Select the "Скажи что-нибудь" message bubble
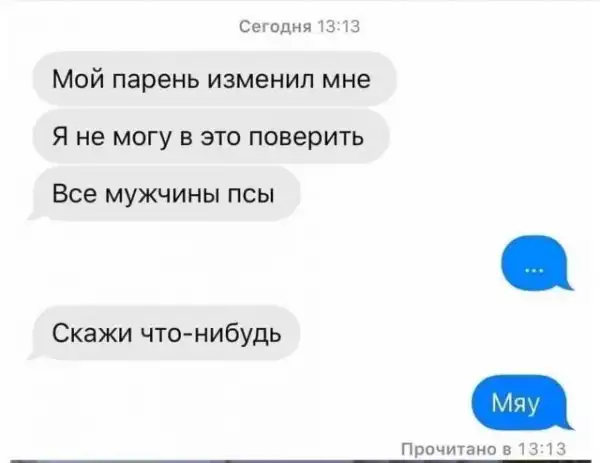This screenshot has height=463, width=600. [x=165, y=333]
